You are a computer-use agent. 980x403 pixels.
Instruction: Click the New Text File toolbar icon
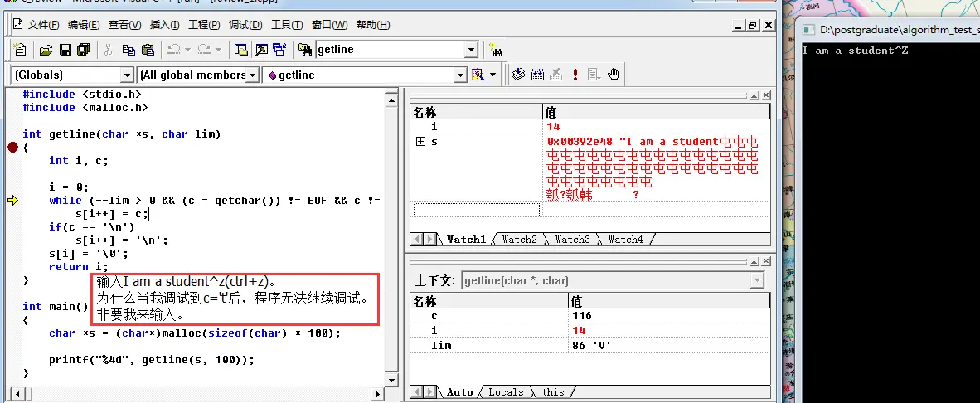click(20, 50)
